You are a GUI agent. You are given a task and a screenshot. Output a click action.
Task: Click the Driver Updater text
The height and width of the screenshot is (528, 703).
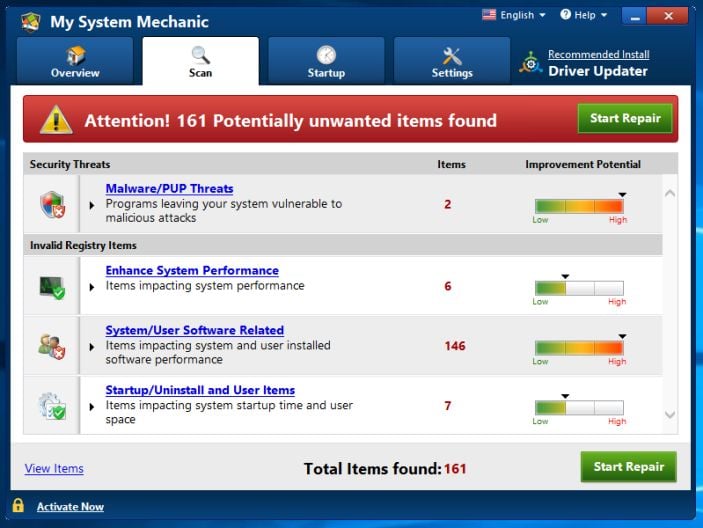(x=598, y=71)
